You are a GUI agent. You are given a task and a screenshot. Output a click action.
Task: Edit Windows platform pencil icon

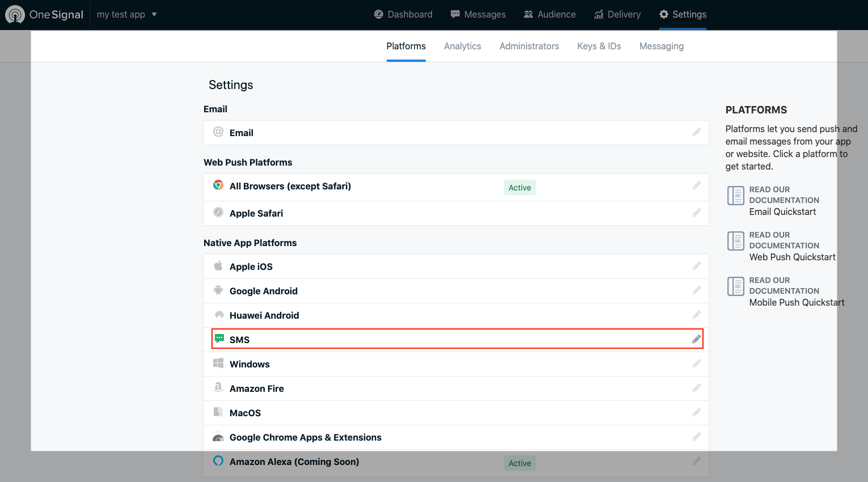point(696,363)
